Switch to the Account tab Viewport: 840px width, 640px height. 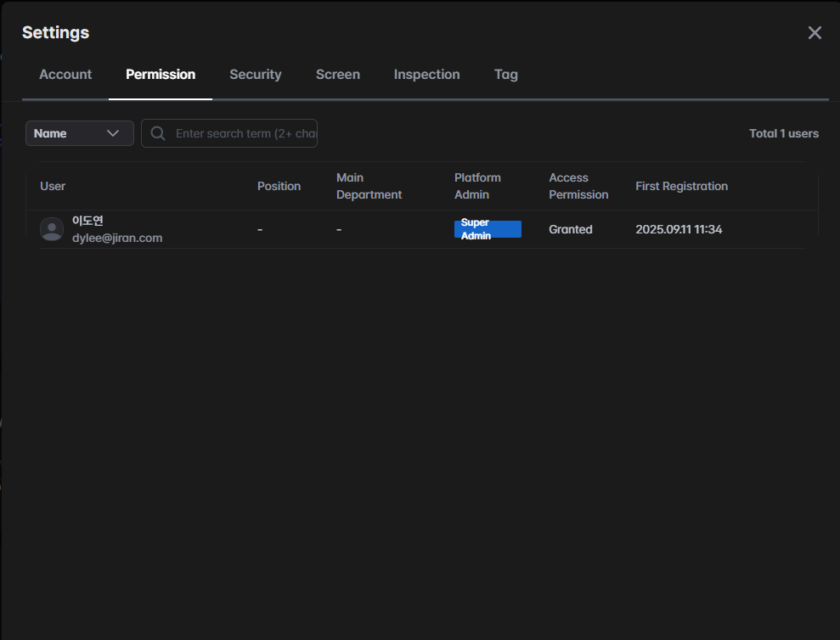(x=65, y=75)
